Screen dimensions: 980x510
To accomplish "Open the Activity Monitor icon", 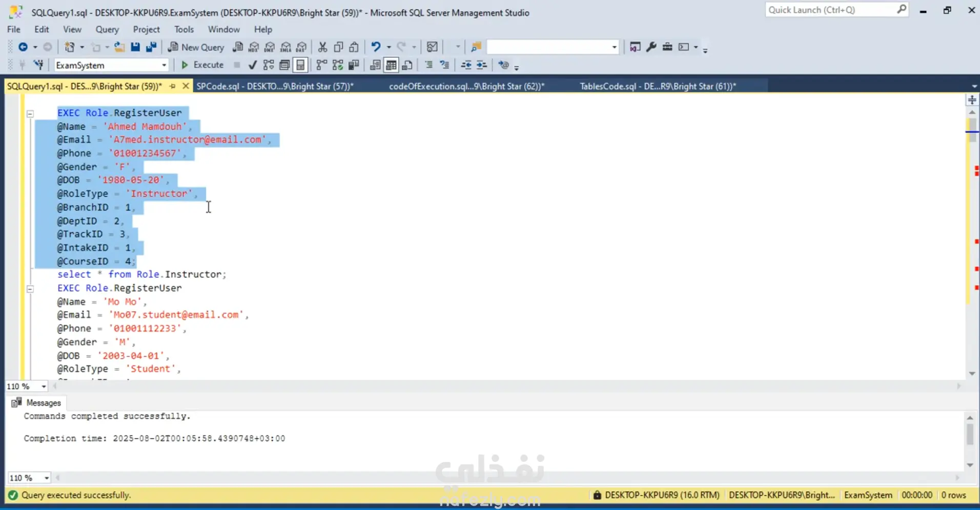I will point(432,47).
